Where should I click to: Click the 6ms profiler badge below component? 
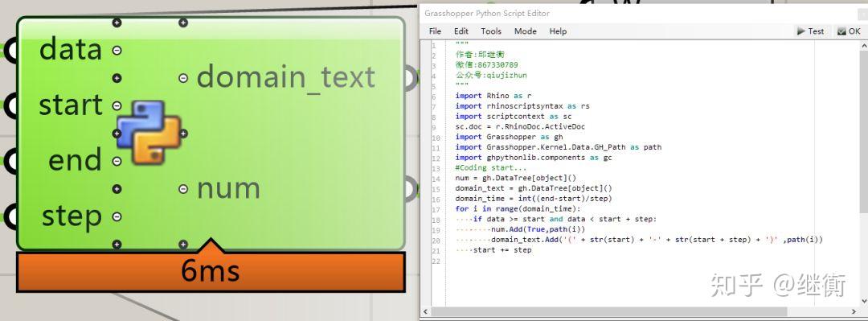211,272
